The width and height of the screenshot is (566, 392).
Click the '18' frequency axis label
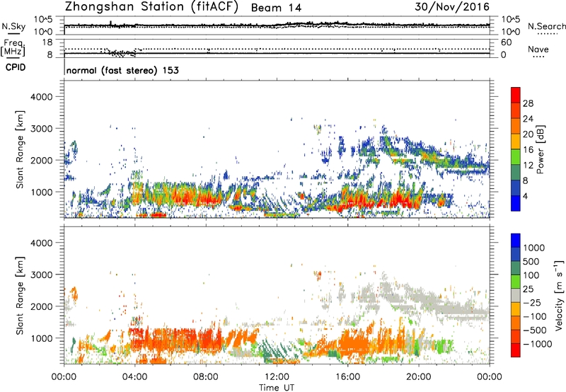coord(47,42)
